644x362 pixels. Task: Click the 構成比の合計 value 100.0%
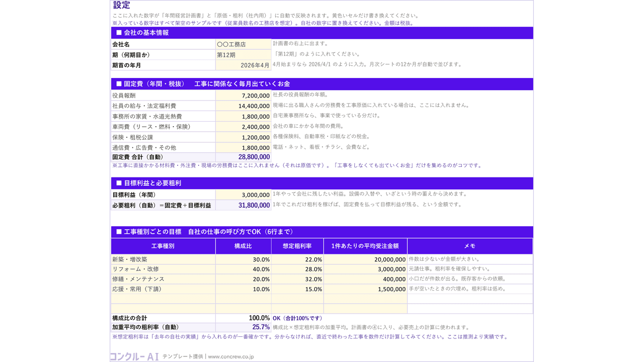point(244,318)
